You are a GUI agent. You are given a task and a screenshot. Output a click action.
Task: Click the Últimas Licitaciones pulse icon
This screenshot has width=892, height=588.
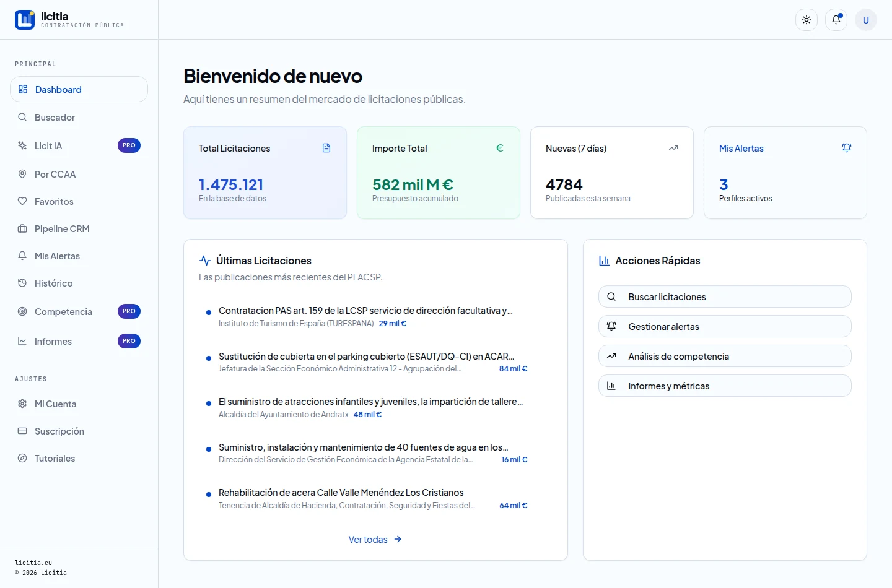(205, 261)
